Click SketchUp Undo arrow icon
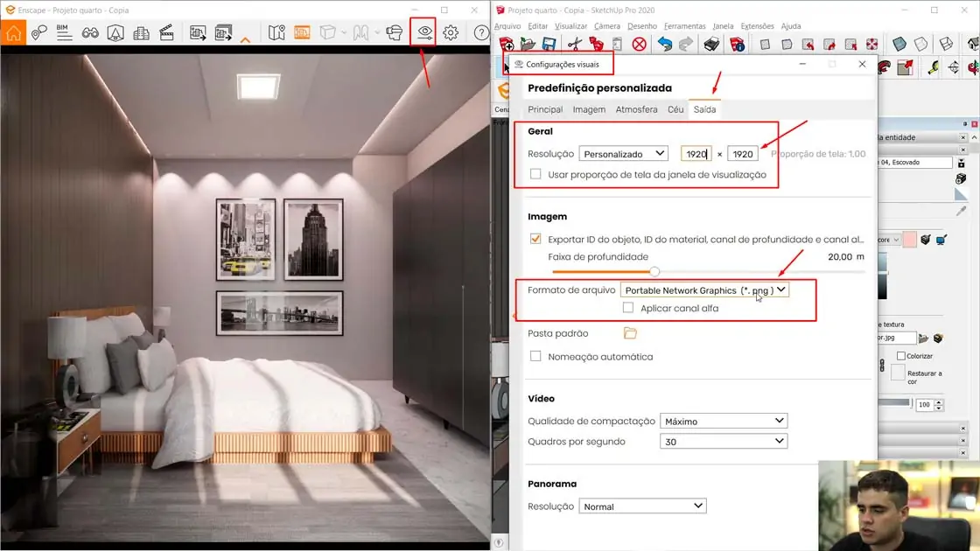Screen dimensions: 980x551 point(664,44)
